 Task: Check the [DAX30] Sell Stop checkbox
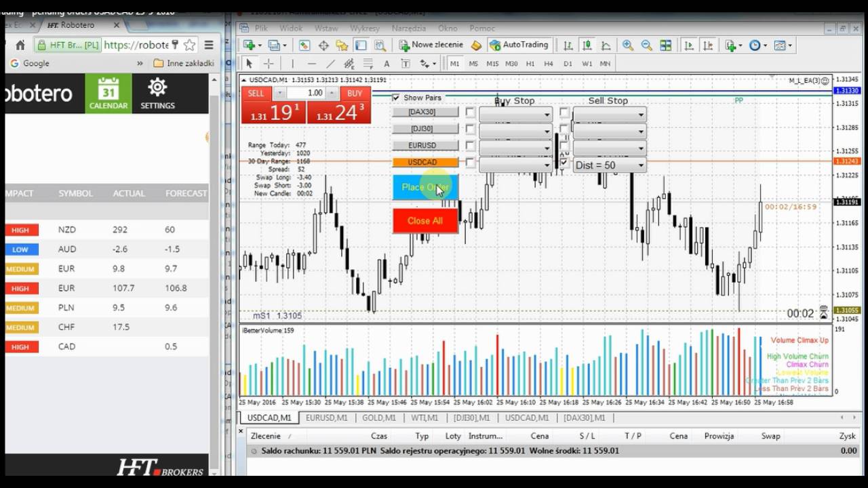tap(564, 112)
